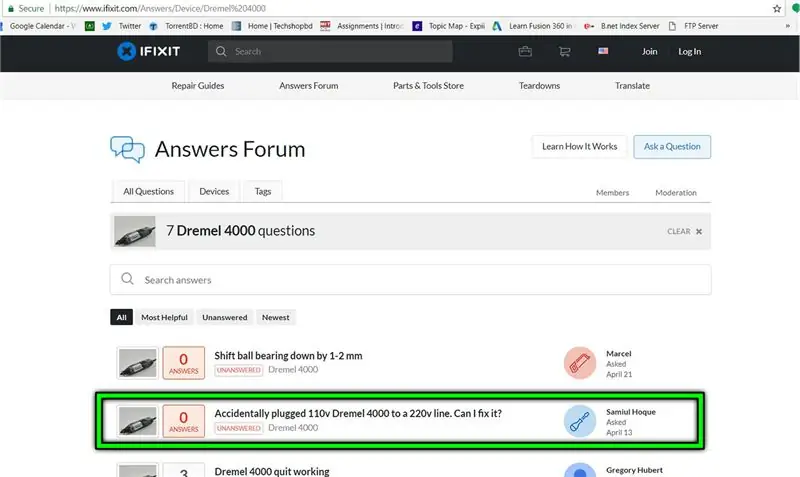The width and height of the screenshot is (800, 477).
Task: Open 'Accidentally plugged 110v Dremel 4000' question
Action: point(358,414)
